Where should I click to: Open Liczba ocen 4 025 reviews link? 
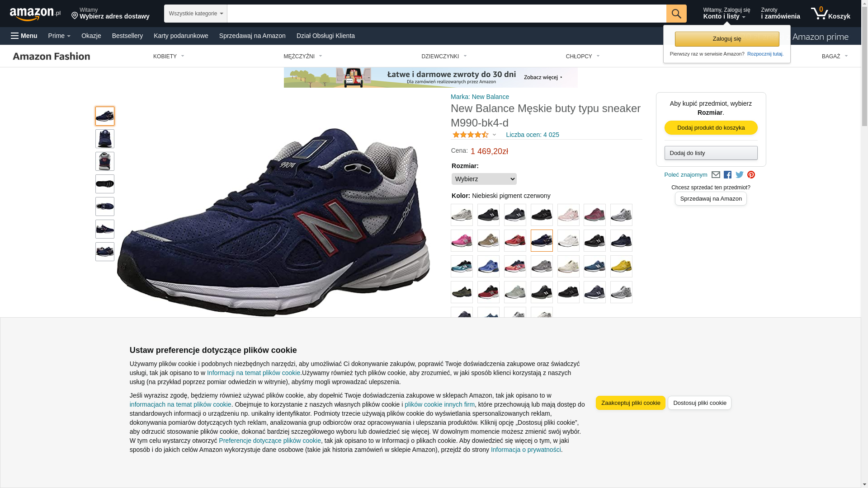click(x=533, y=135)
